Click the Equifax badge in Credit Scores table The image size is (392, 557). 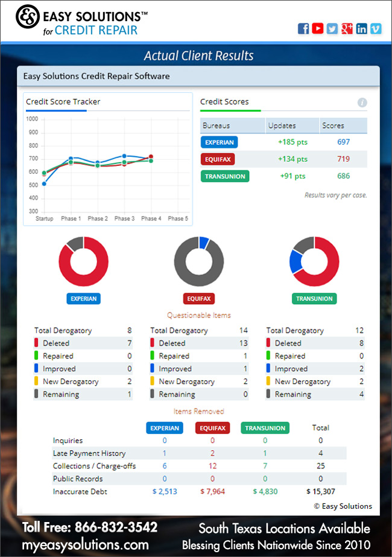[x=218, y=159]
